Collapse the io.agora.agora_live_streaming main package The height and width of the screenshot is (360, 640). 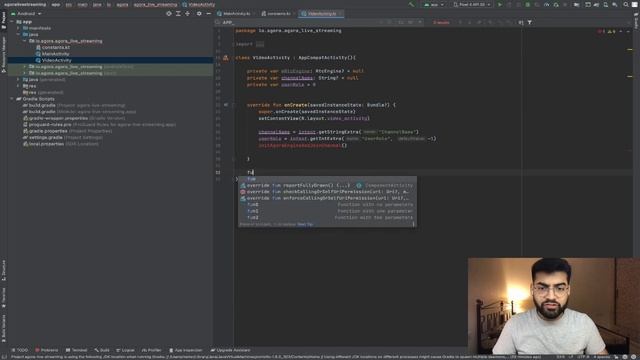24,41
